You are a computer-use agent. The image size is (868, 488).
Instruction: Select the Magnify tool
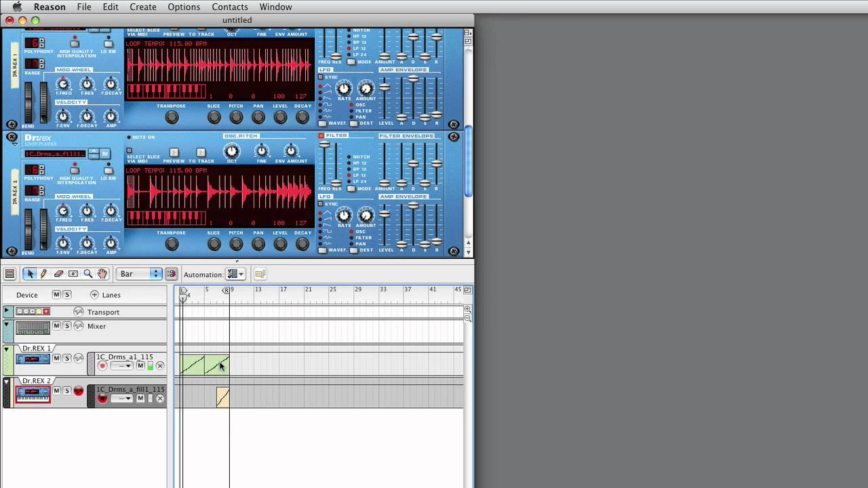pos(87,274)
